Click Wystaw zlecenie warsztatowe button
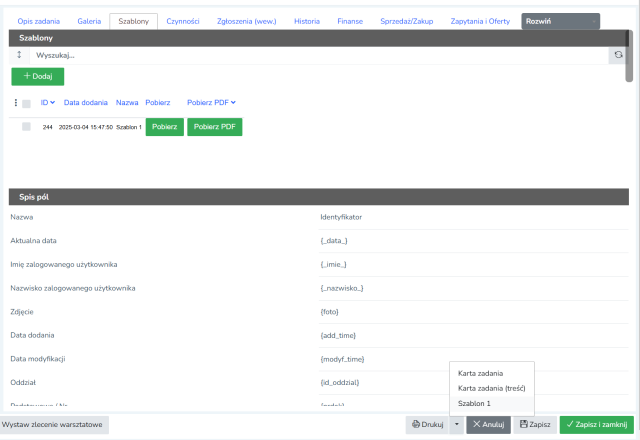This screenshot has width=640, height=440. [x=53, y=424]
